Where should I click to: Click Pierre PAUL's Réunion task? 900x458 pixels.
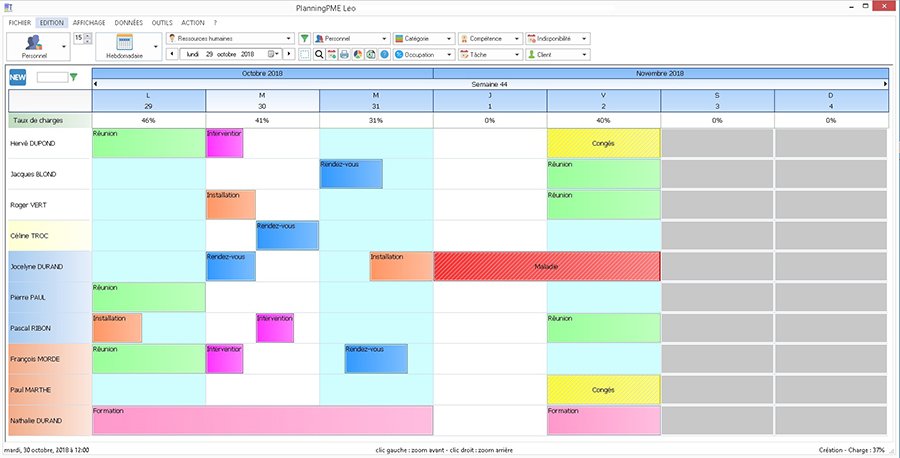(x=149, y=297)
